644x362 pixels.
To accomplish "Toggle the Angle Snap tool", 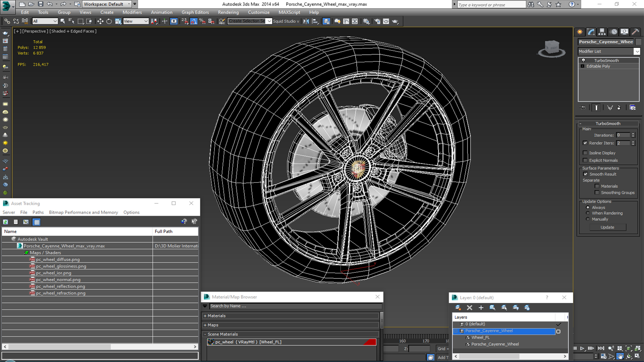I will (194, 21).
